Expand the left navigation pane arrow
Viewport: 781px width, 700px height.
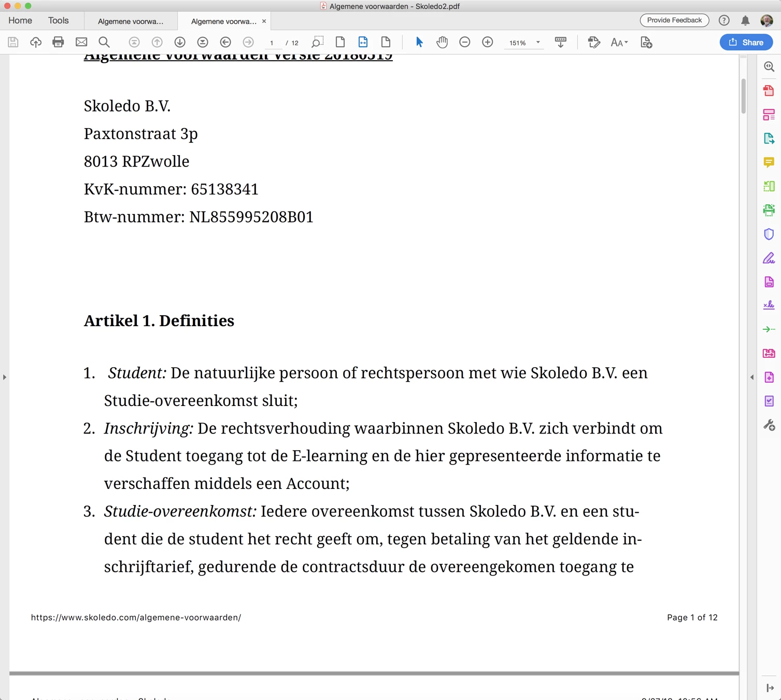coord(5,377)
